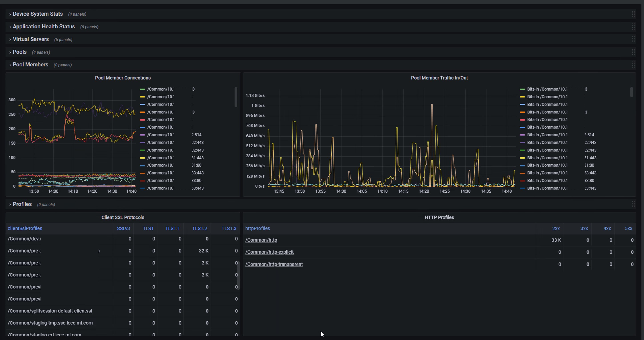
Task: Open the /Common/http-transparent profile link
Action: [274, 264]
